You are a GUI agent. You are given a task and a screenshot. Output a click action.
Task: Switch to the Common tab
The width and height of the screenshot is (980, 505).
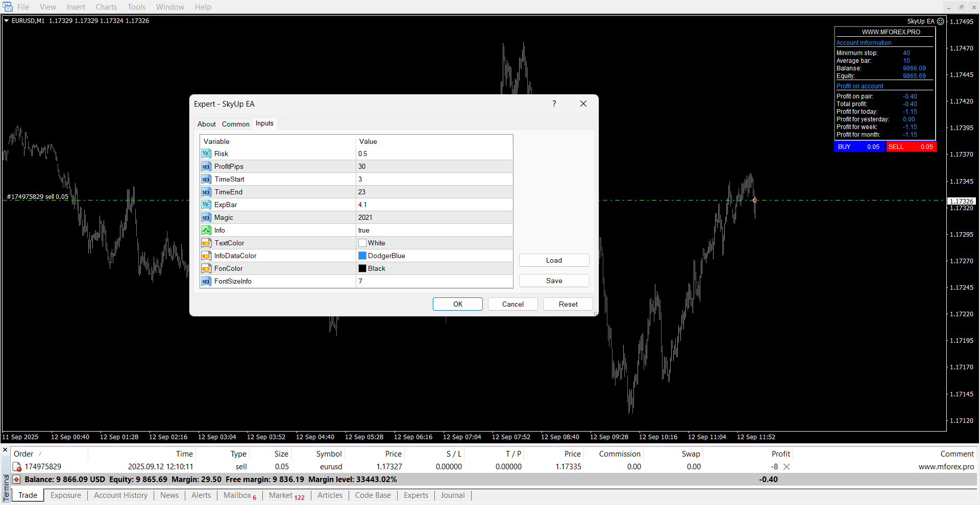235,124
